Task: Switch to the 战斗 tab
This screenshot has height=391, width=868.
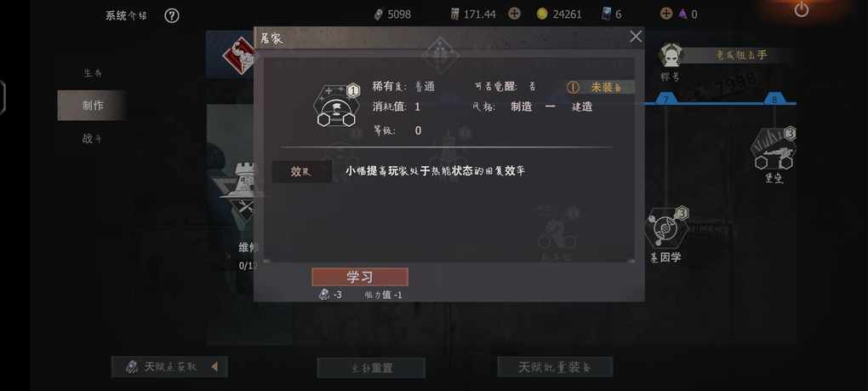Action: point(93,139)
